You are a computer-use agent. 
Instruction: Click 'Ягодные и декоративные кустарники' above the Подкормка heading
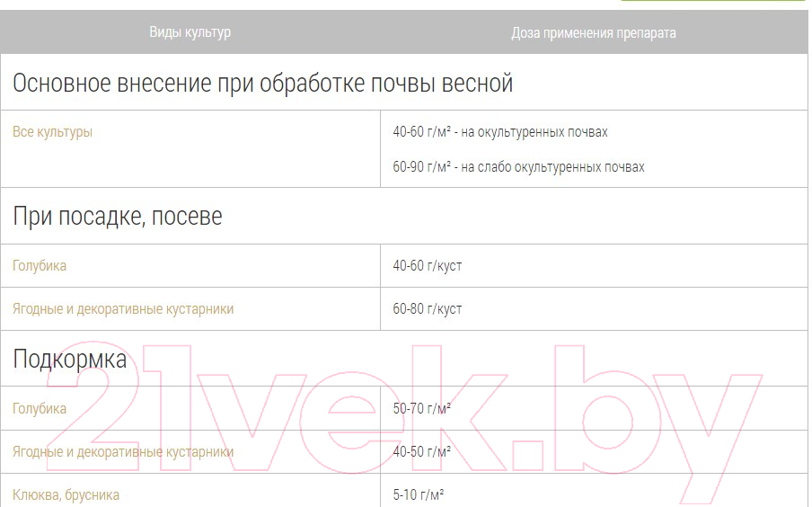tap(123, 309)
